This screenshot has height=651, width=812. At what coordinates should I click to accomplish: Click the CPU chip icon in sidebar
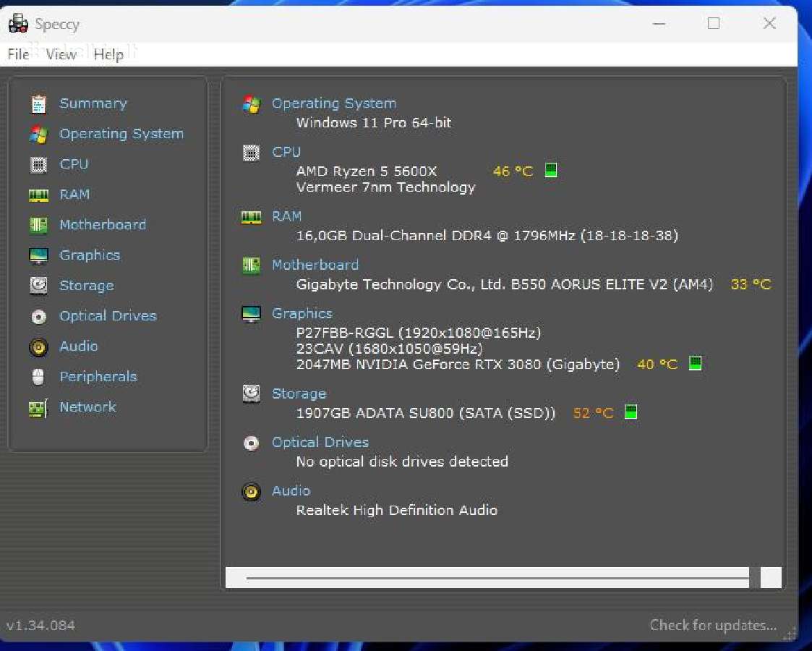pyautogui.click(x=38, y=165)
